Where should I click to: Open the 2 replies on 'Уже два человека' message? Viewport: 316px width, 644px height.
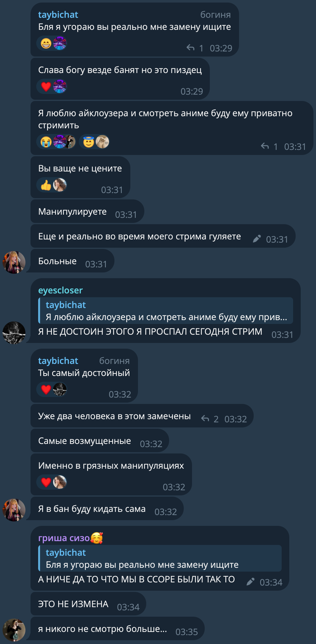coord(210,419)
